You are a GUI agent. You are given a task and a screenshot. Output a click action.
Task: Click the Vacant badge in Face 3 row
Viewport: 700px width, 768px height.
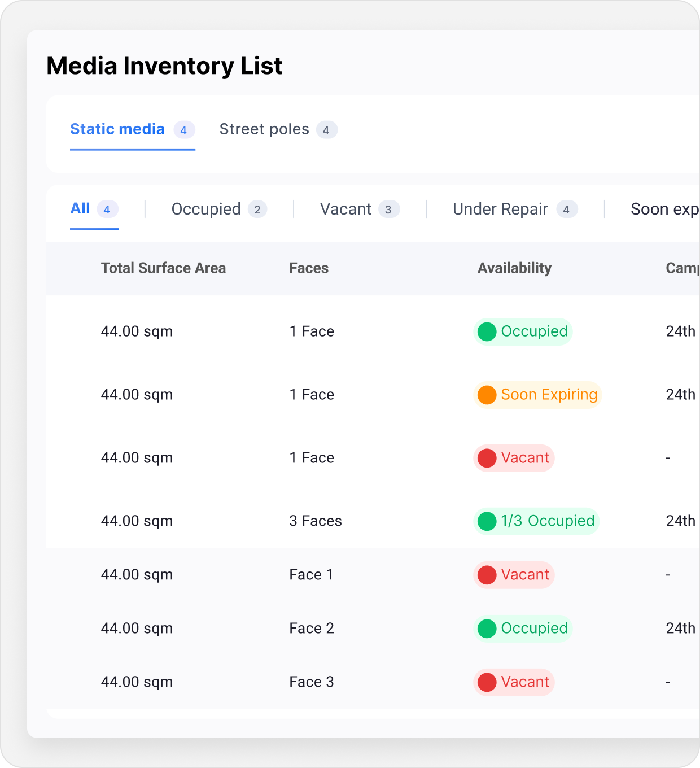[x=514, y=682]
